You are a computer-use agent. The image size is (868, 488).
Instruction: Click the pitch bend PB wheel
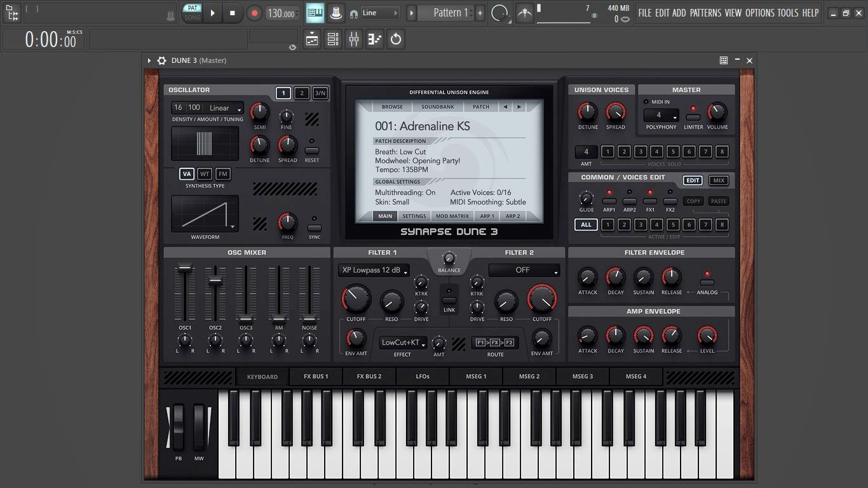tap(179, 427)
